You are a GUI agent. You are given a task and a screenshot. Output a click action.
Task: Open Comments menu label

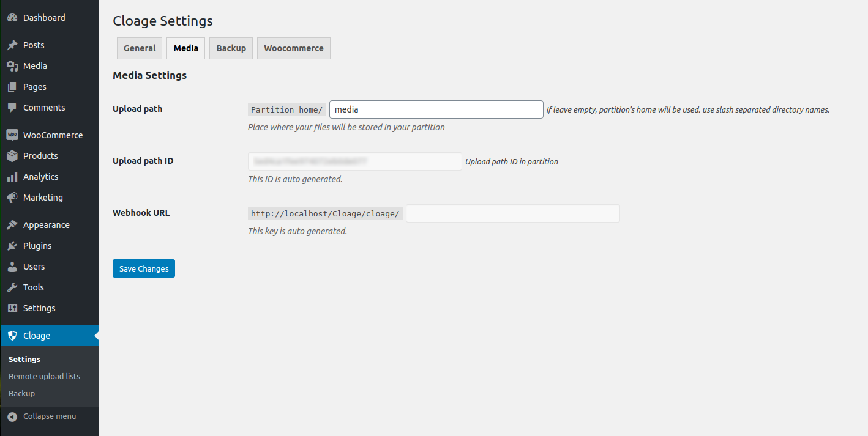[44, 108]
